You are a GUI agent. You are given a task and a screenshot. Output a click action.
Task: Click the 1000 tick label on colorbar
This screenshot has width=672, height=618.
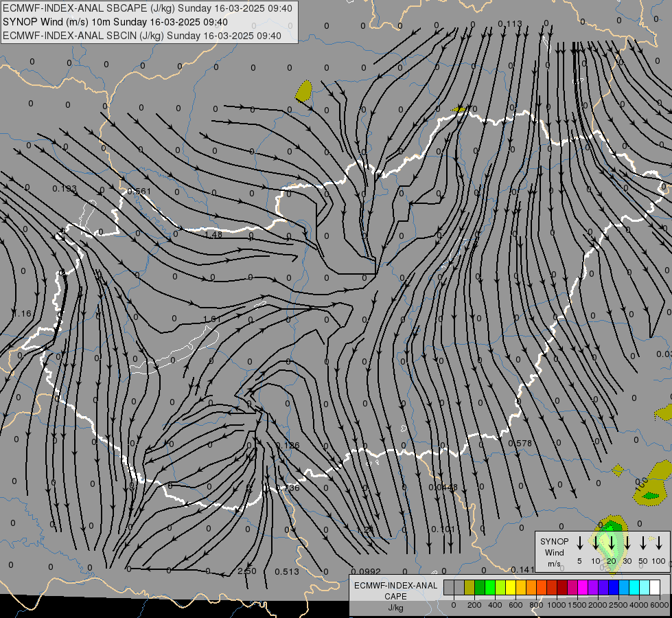(x=556, y=605)
